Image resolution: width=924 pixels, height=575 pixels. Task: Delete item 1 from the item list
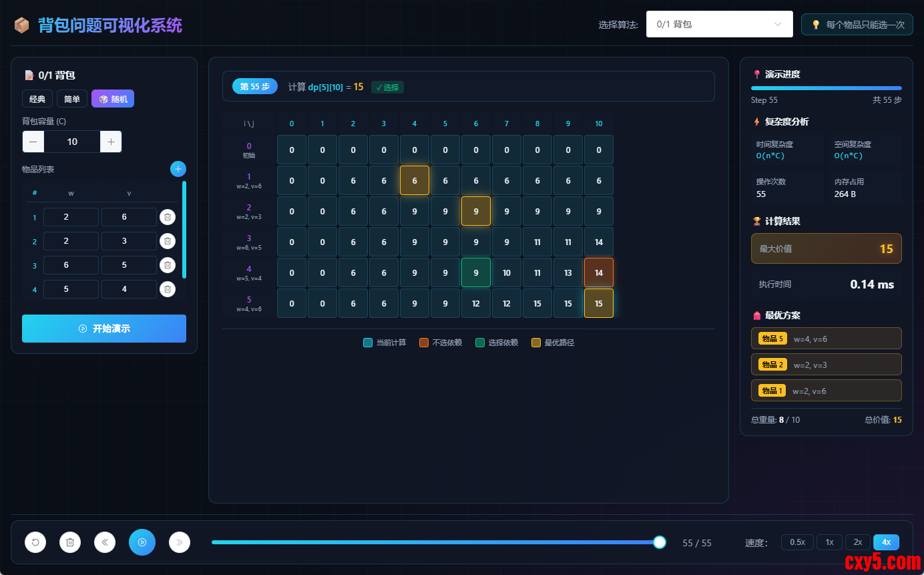coord(168,217)
